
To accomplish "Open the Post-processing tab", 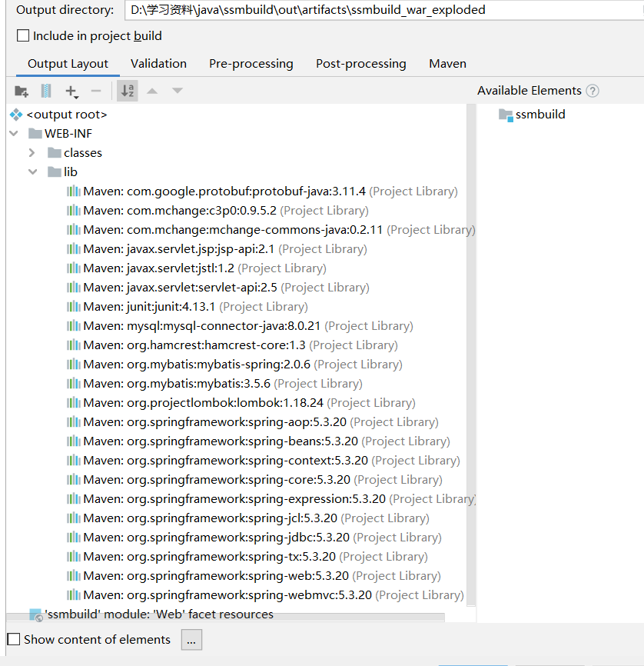I will tap(361, 64).
